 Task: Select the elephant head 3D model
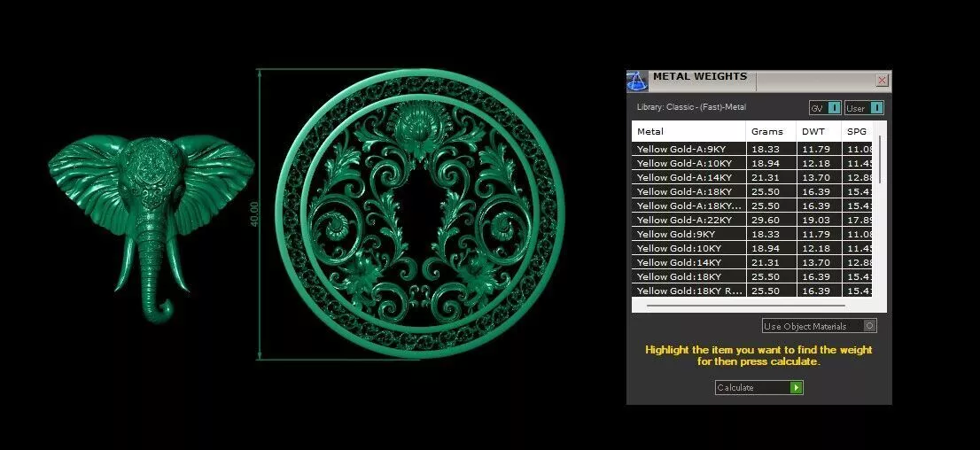pos(152,226)
